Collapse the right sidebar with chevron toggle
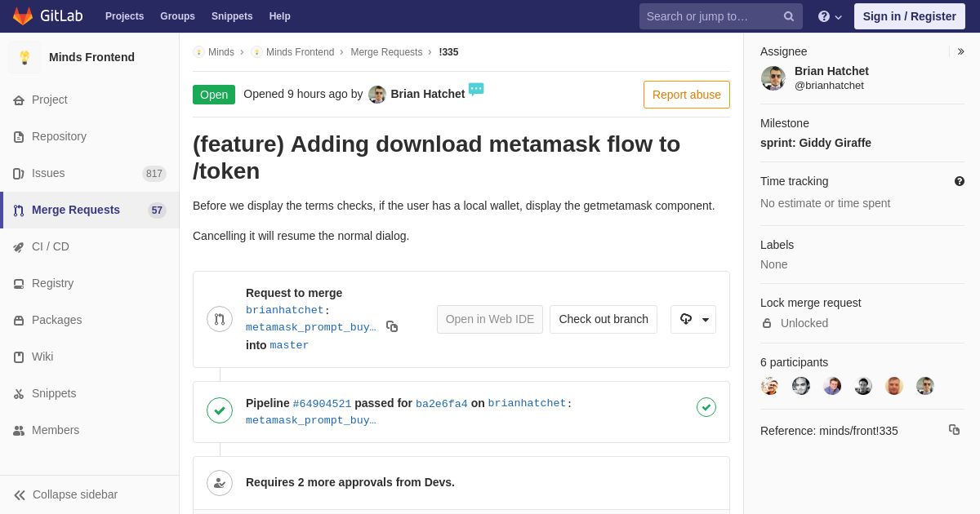The width and height of the screenshot is (980, 514). [x=960, y=51]
